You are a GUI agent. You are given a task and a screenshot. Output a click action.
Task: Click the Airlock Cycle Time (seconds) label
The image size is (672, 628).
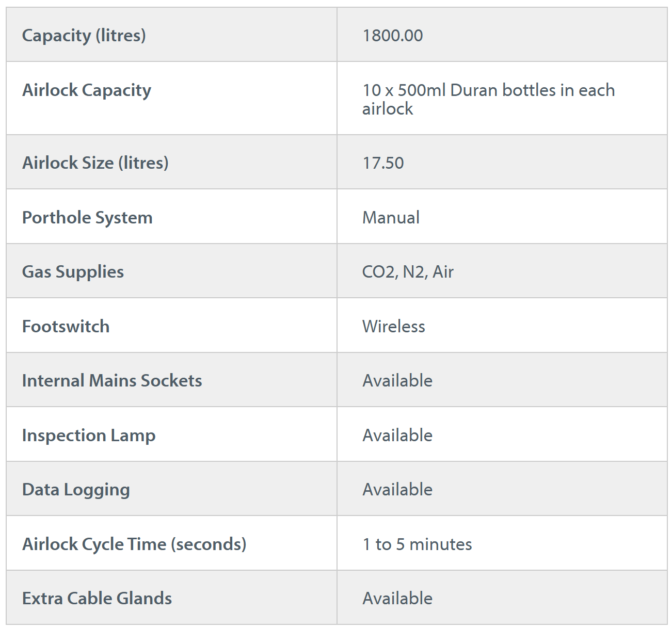coord(134,544)
